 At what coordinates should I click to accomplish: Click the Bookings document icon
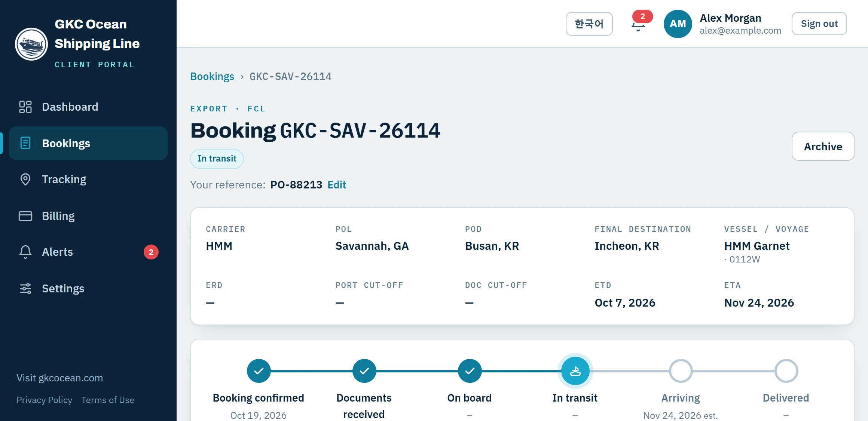pyautogui.click(x=25, y=143)
